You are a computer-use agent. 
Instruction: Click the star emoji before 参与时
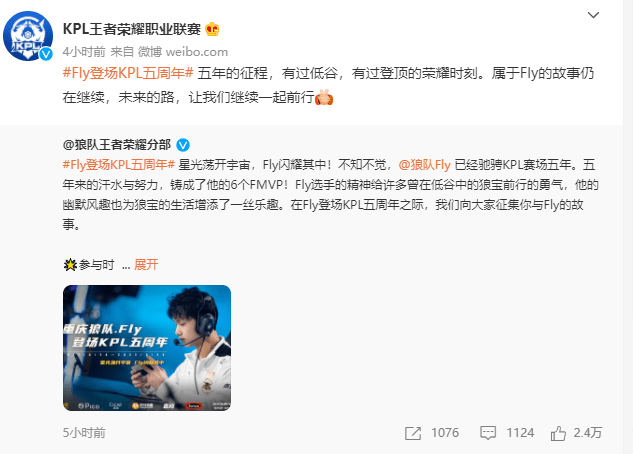(x=70, y=265)
